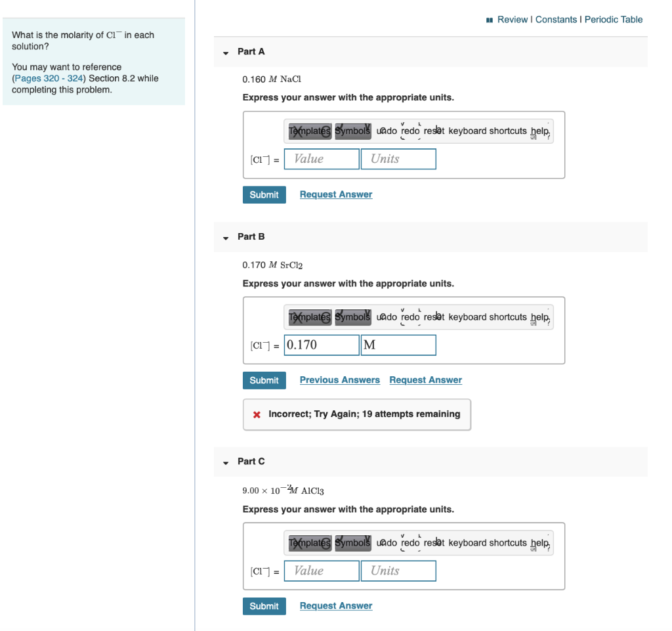The height and width of the screenshot is (631, 672).
Task: View Previous Answers for Part B
Action: coord(340,380)
